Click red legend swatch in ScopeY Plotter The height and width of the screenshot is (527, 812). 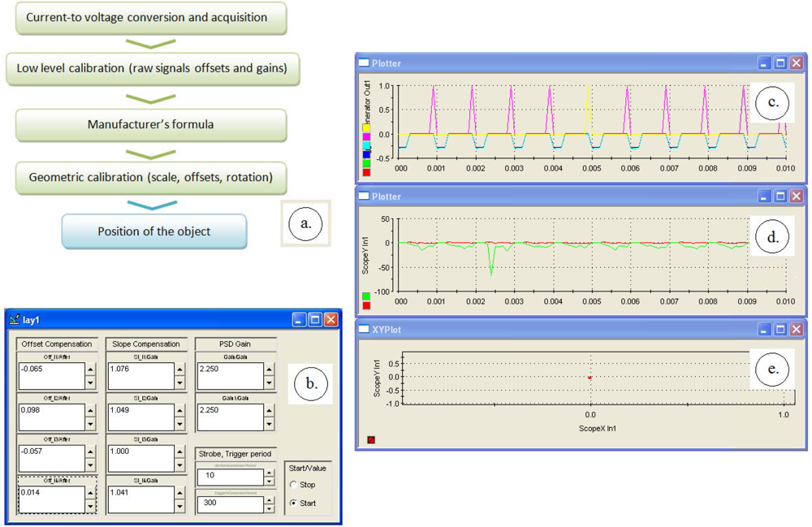[366, 305]
